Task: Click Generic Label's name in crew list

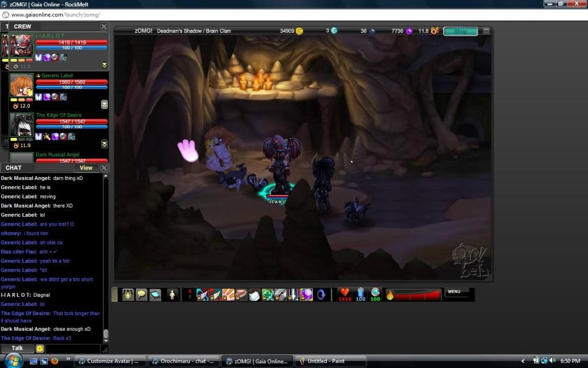Action: click(57, 75)
